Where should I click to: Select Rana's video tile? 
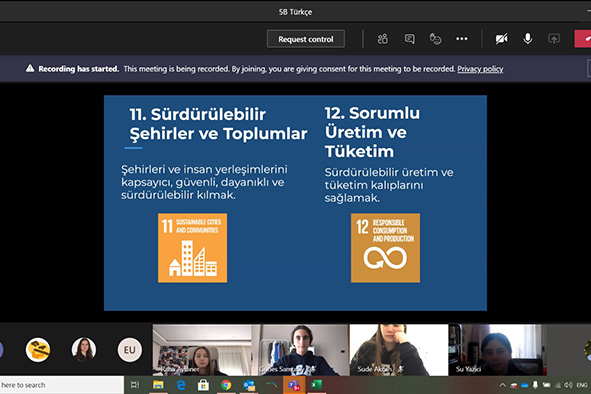click(202, 350)
